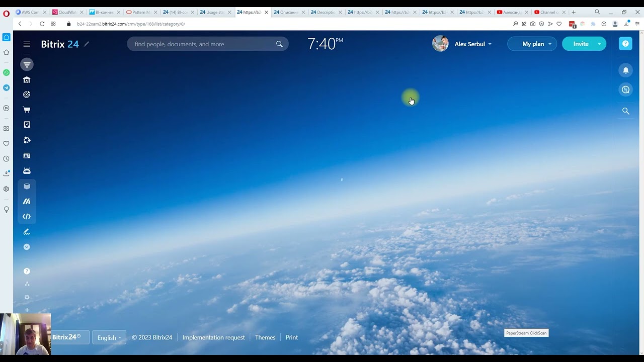Click the © 2023 Bitrix24 text
The image size is (644, 362).
152,337
